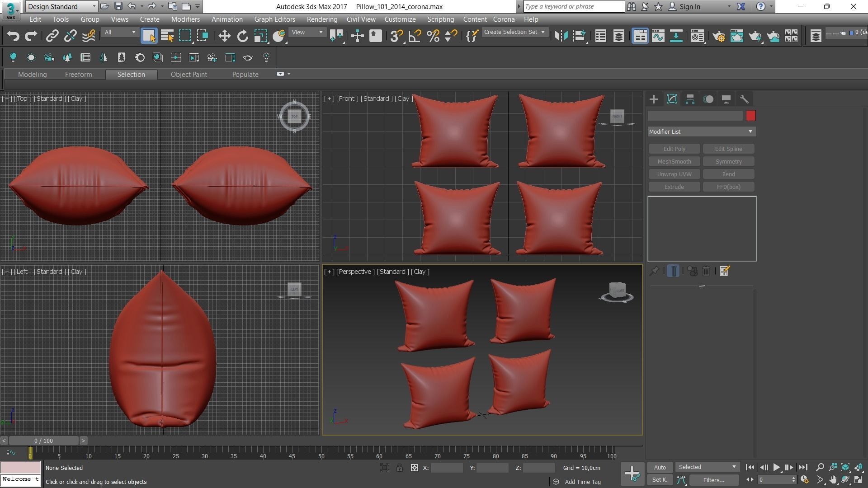Open the Motion command panel tab
This screenshot has height=488, width=868.
pos(708,99)
